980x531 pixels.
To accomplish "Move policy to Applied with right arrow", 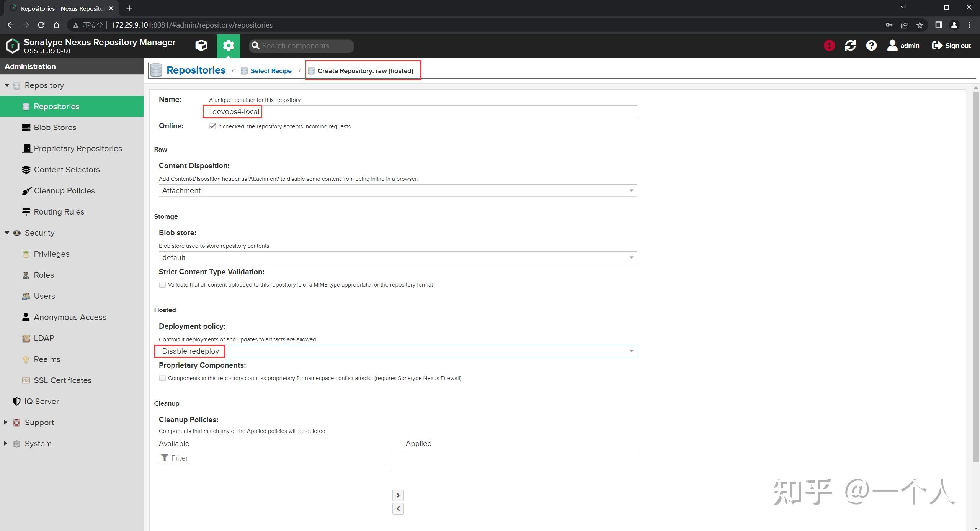I will [x=398, y=495].
